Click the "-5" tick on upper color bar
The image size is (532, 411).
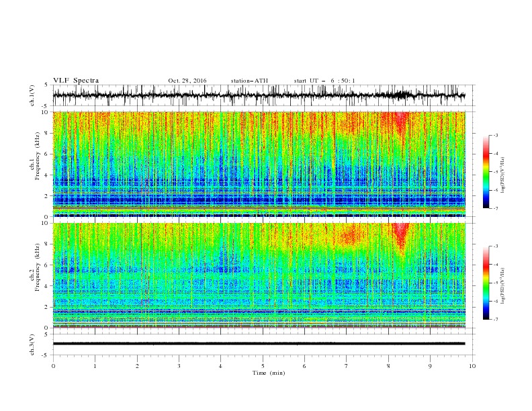coord(495,172)
